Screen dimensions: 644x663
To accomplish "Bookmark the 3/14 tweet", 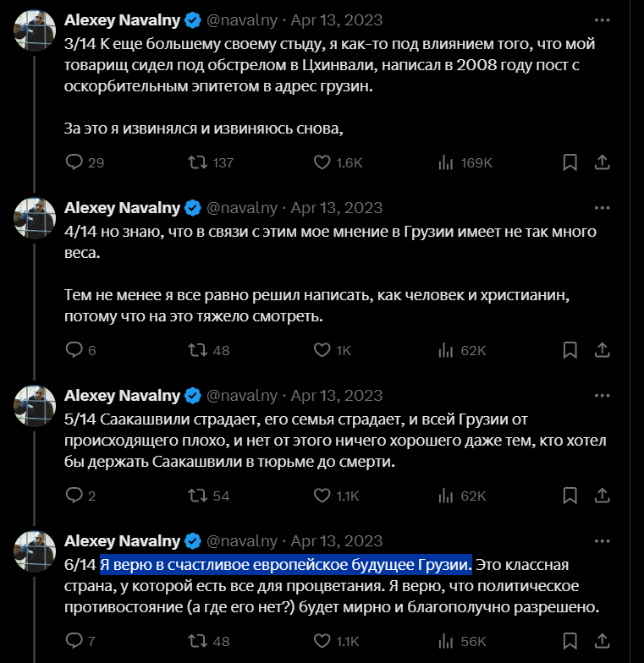I will (570, 162).
